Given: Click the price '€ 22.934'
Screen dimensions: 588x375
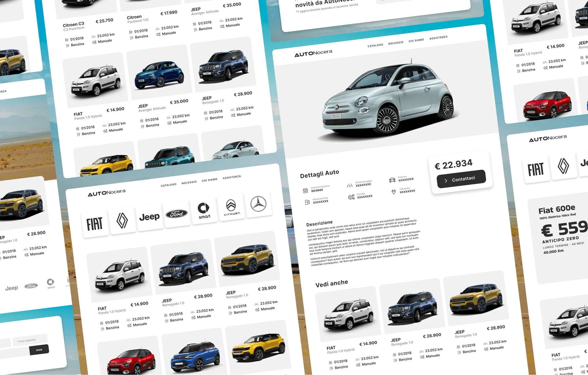Looking at the screenshot, I should (454, 165).
